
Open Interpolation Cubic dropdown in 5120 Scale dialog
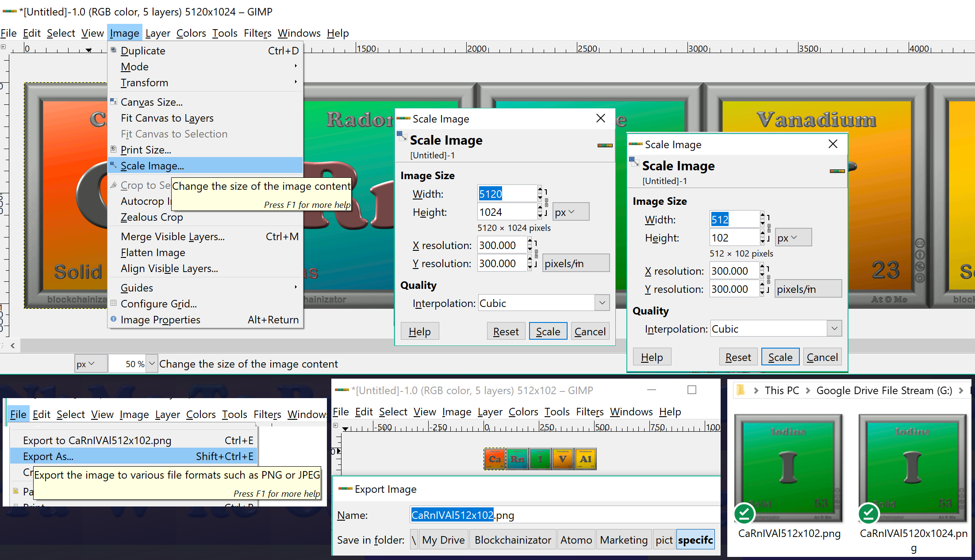pos(602,303)
